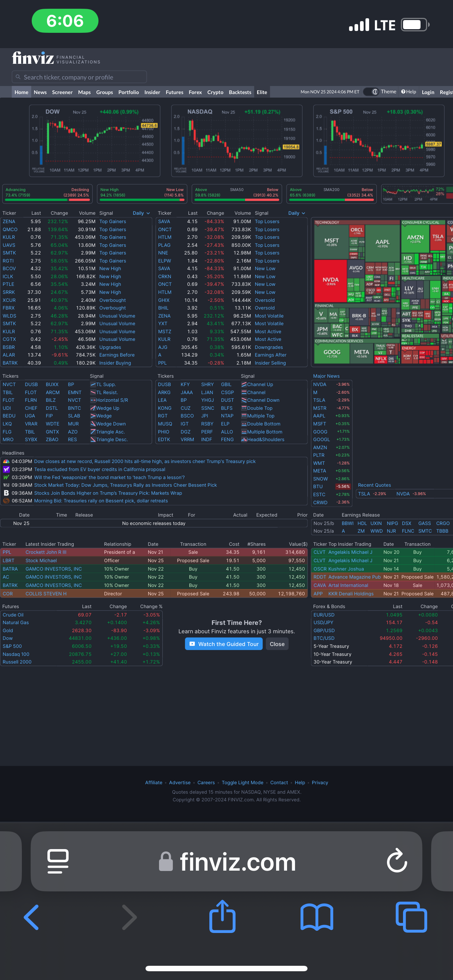Click the TL Resist. pattern icon
Screen dimensions: 453x980
[x=93, y=393]
